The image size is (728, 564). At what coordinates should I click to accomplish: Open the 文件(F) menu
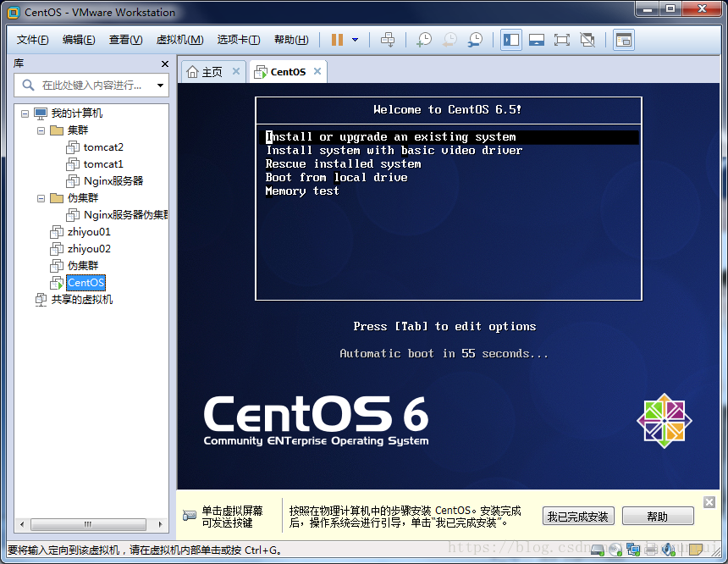coord(32,40)
